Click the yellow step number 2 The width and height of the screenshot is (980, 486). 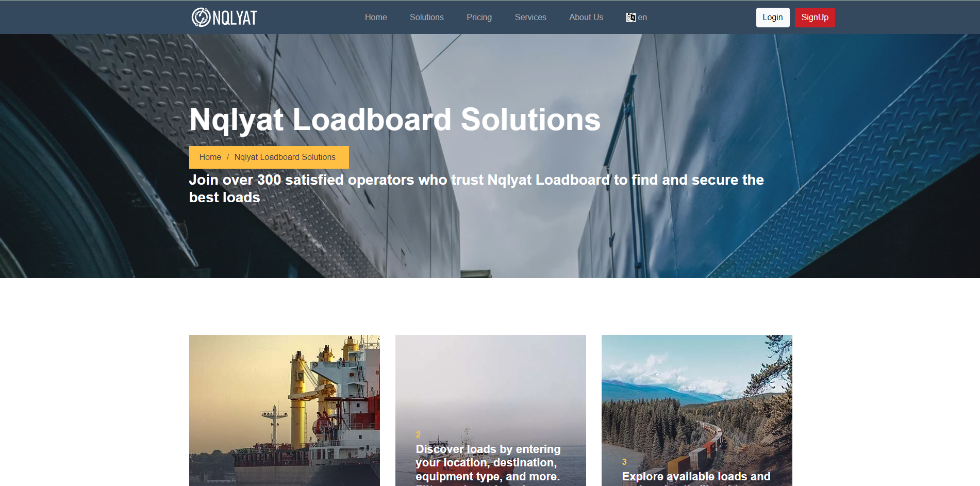[418, 435]
